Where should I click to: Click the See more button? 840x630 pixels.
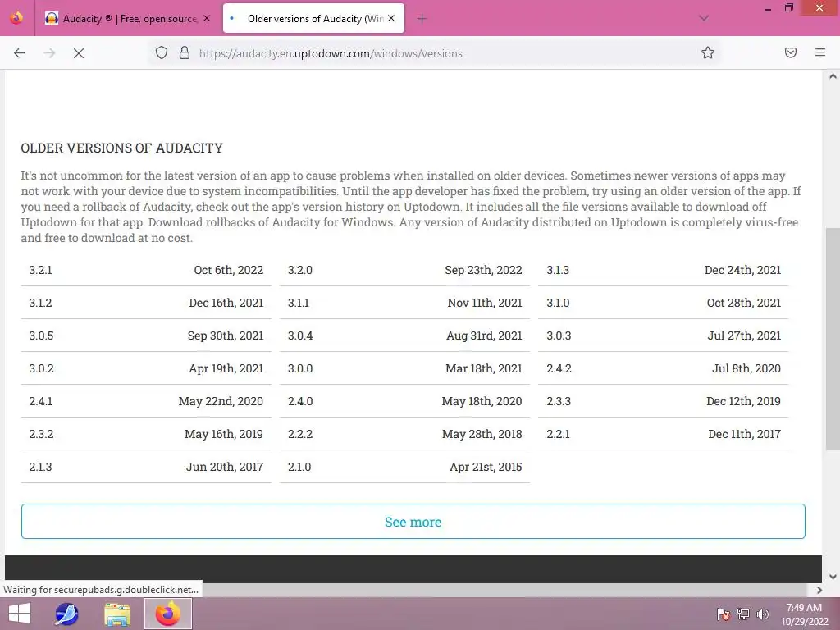[x=413, y=521]
